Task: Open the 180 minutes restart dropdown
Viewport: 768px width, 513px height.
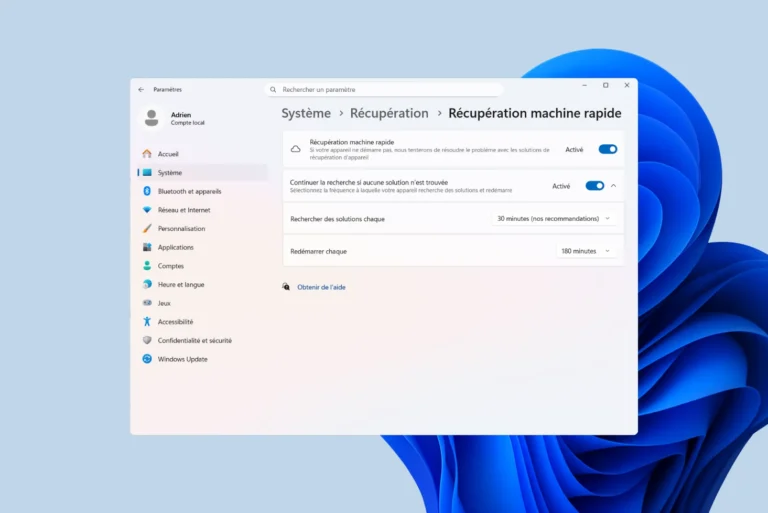Action: pos(585,251)
